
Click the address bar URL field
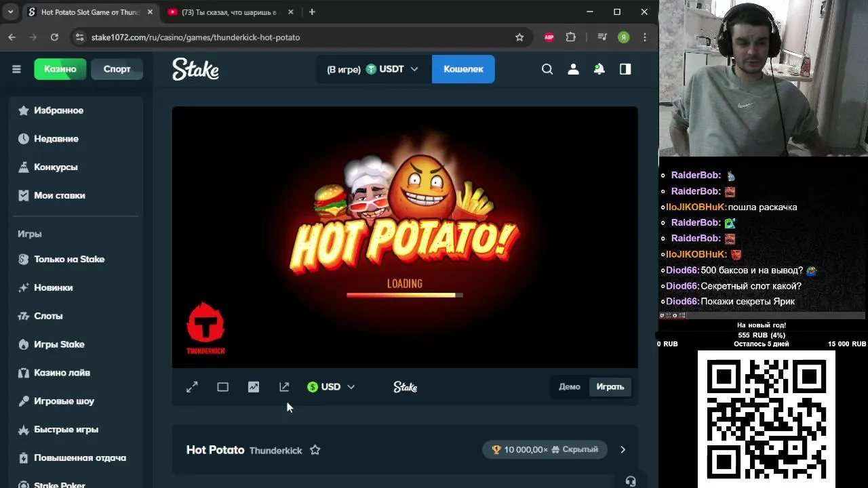(298, 37)
